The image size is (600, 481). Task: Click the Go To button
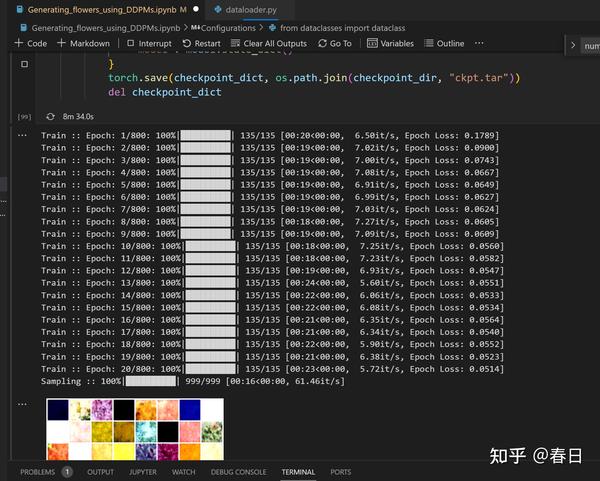coord(334,44)
